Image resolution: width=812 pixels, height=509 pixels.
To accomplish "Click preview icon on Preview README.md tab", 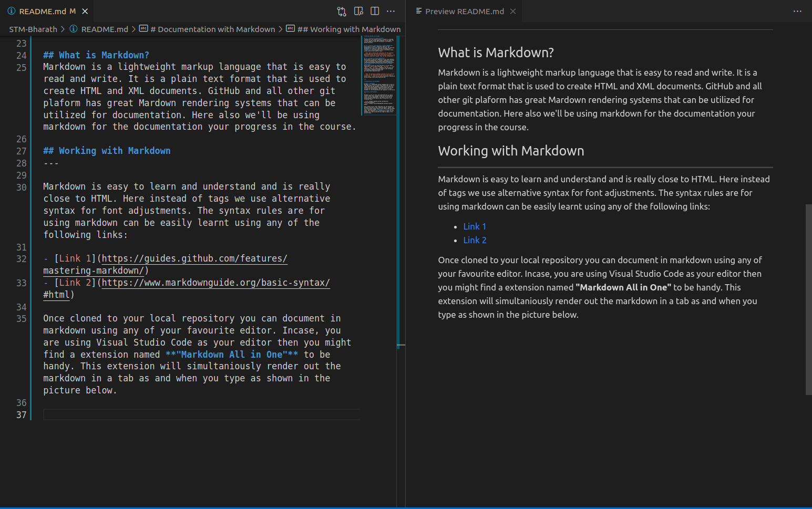I will click(419, 11).
